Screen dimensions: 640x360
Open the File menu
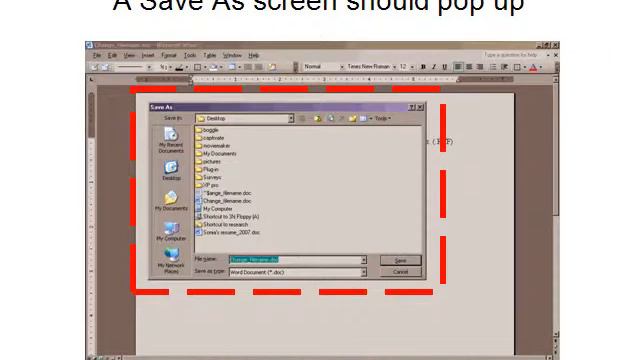click(97, 56)
